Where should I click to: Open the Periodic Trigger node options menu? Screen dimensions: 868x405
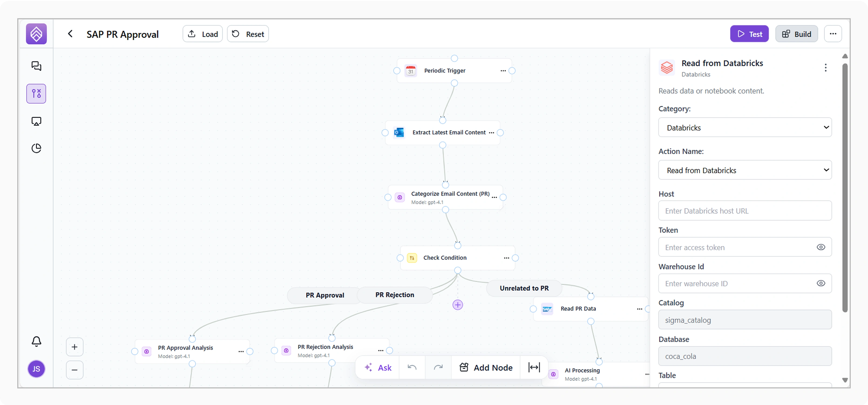click(x=503, y=71)
